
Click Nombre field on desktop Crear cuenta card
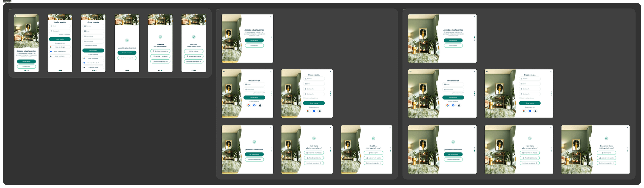tap(530, 79)
